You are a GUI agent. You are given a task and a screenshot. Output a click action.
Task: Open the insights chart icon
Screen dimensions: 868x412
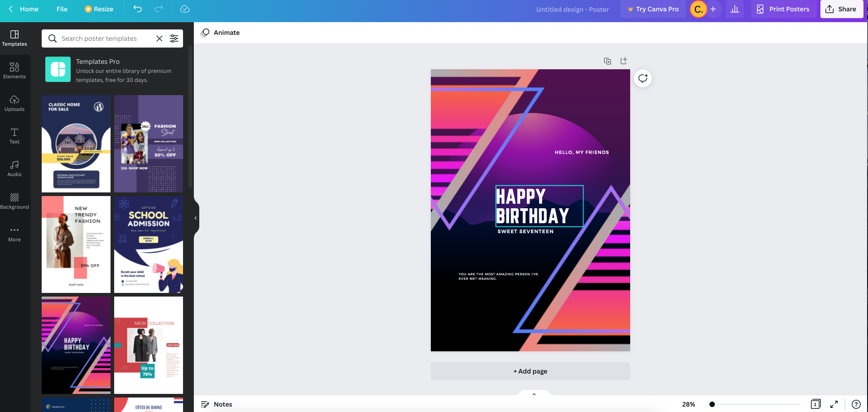click(735, 9)
